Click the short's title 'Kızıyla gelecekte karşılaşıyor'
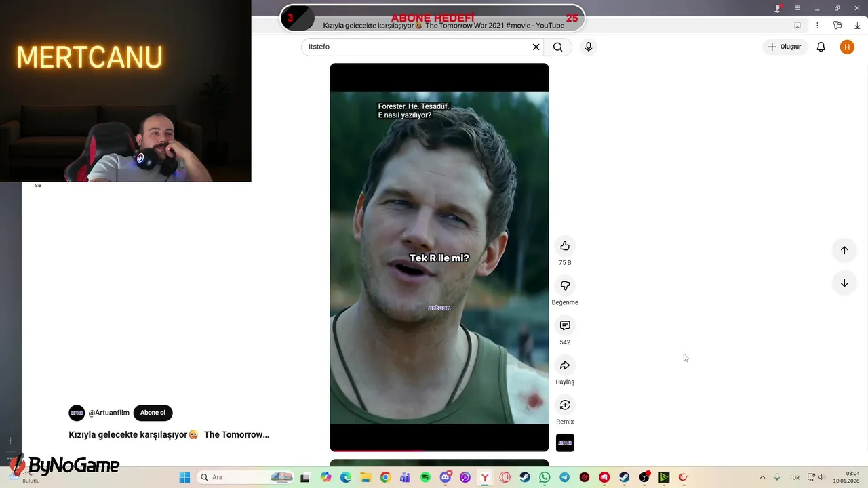The image size is (868, 488). point(169,434)
